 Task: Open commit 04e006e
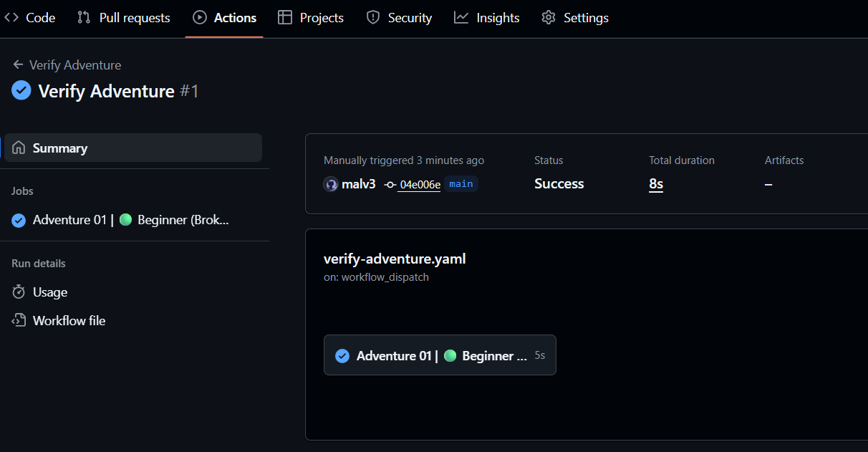click(420, 185)
